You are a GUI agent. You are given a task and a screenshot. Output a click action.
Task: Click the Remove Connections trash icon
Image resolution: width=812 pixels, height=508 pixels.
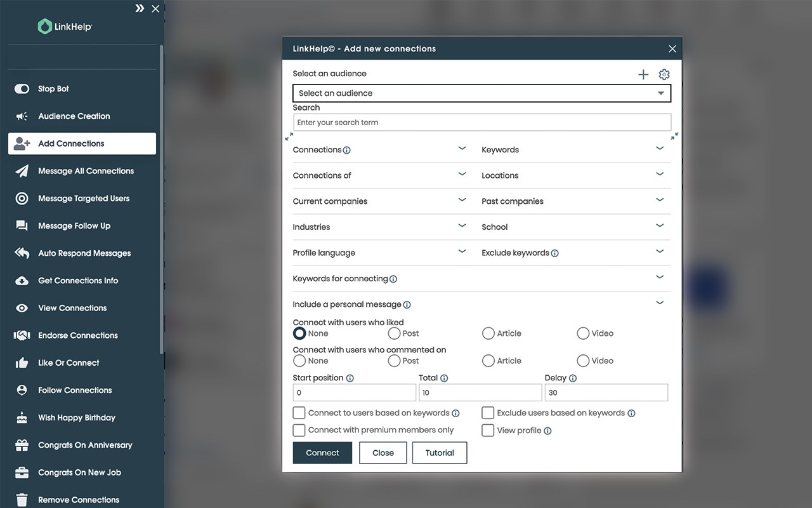[x=22, y=500]
